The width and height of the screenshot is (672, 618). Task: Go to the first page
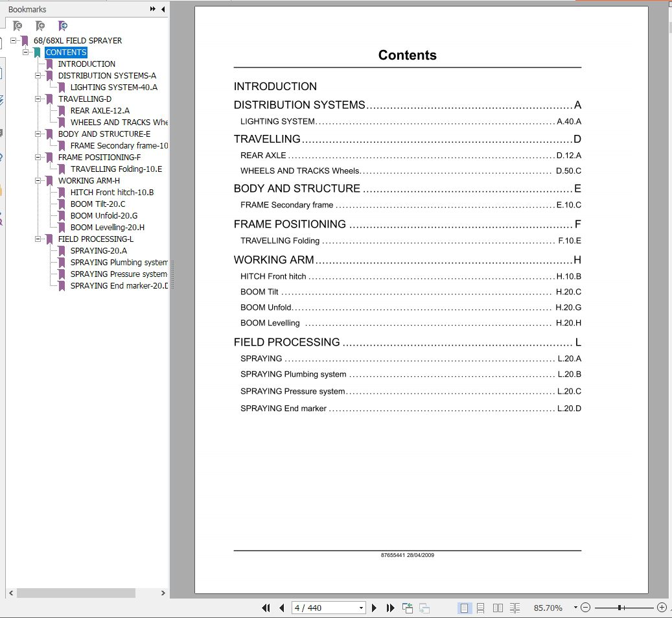pos(266,608)
